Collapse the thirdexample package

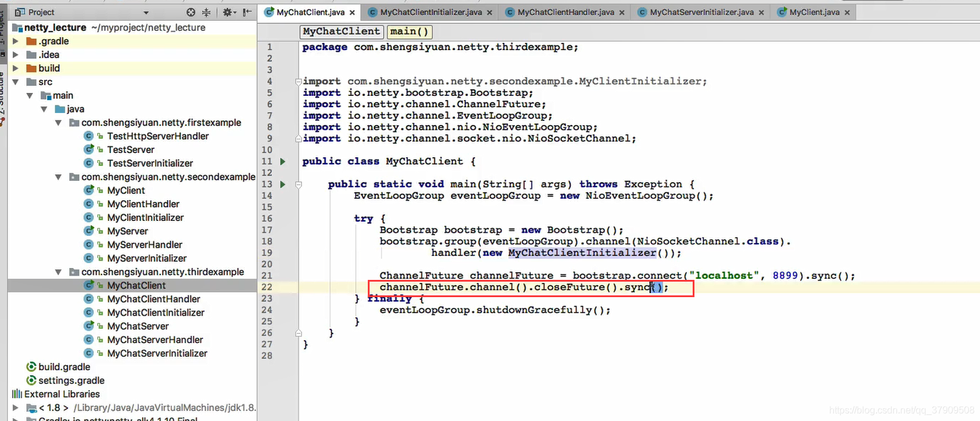[x=58, y=272]
